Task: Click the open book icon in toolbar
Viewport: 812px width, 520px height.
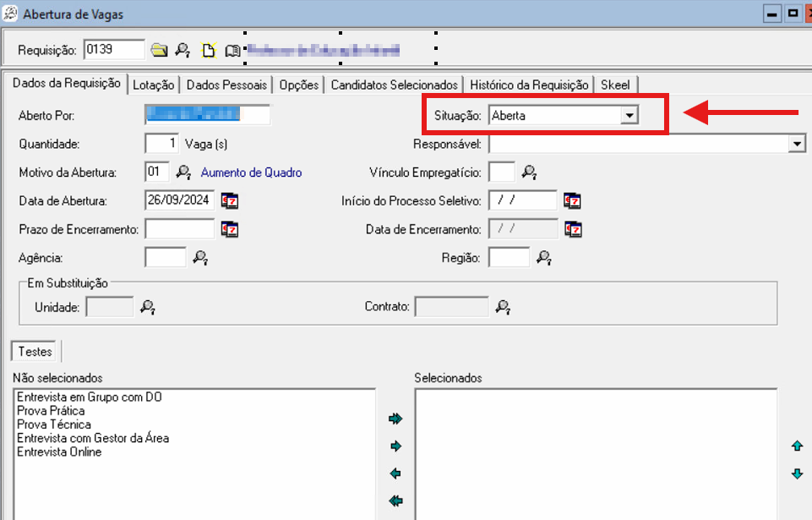Action: point(232,50)
